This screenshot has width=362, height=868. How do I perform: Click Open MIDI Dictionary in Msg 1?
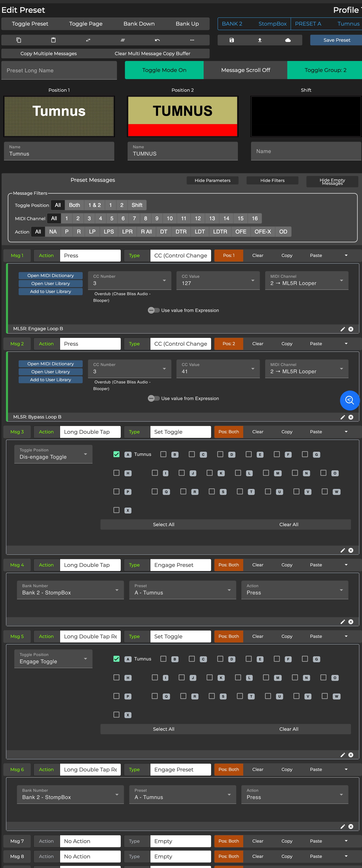pos(51,275)
